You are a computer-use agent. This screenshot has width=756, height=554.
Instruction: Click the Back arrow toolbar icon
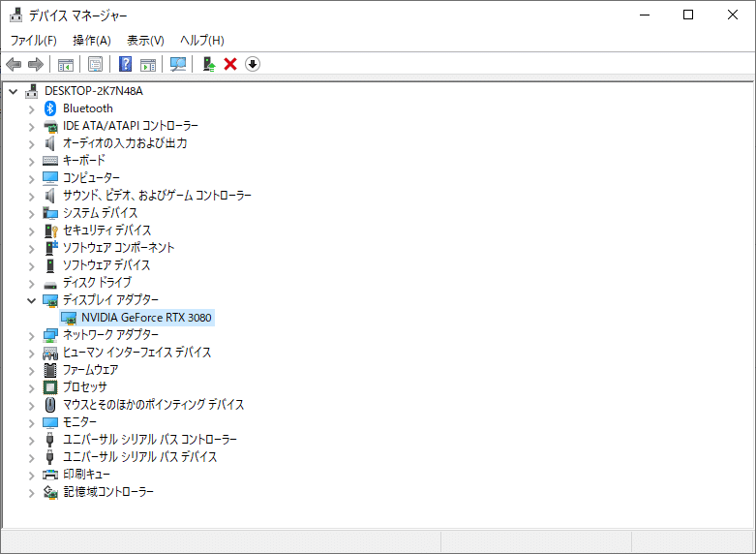click(14, 64)
